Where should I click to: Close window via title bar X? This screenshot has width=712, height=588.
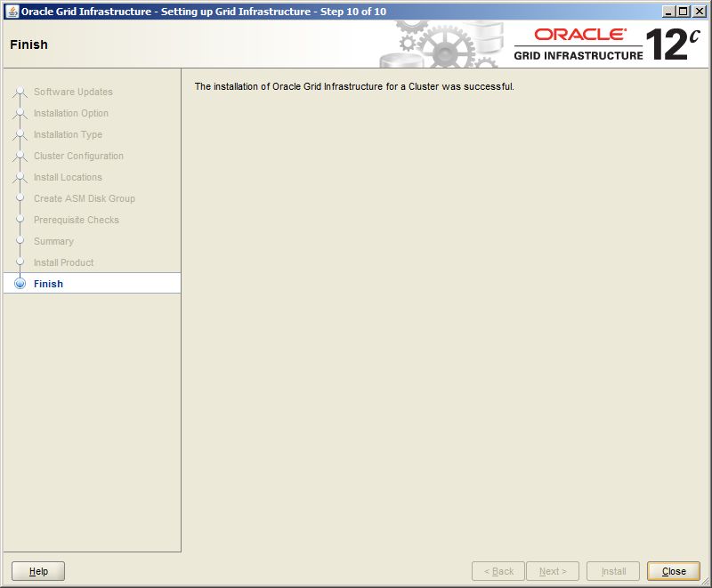point(700,12)
